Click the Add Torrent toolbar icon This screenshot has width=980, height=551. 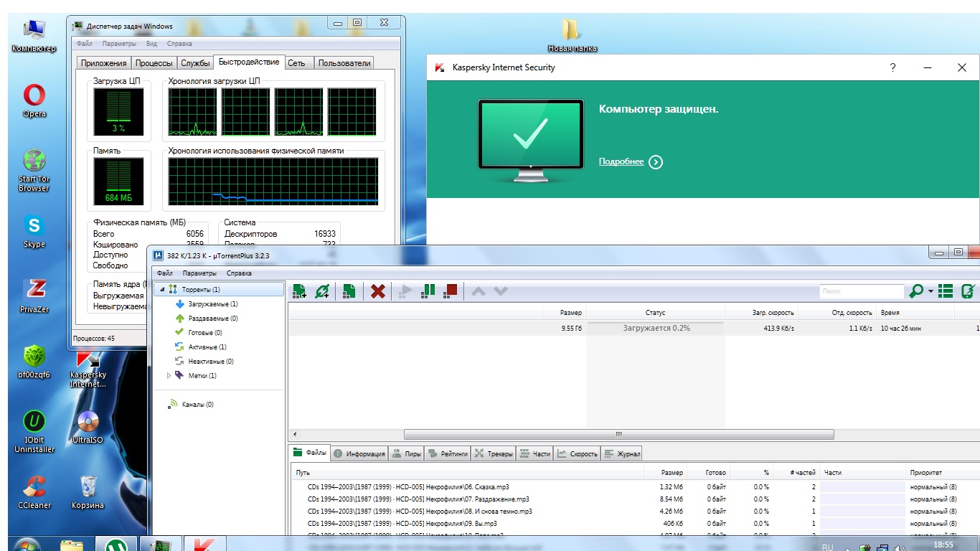[x=300, y=291]
